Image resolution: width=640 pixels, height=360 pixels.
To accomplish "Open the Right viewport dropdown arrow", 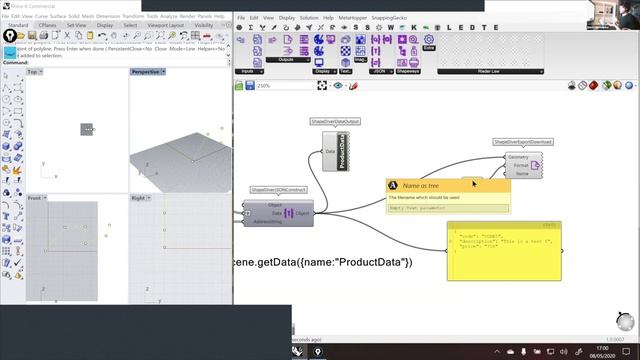I will [149, 198].
